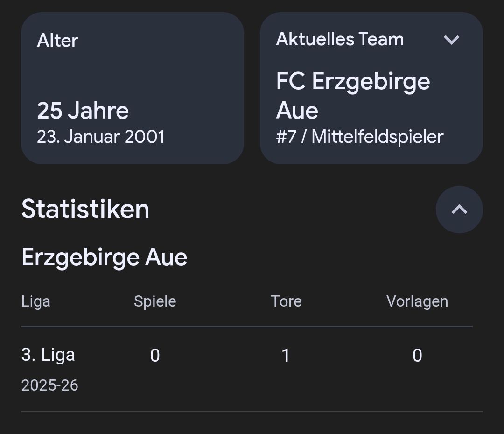Click the Spiele column header
Screen dimensions: 504x434
pos(155,301)
